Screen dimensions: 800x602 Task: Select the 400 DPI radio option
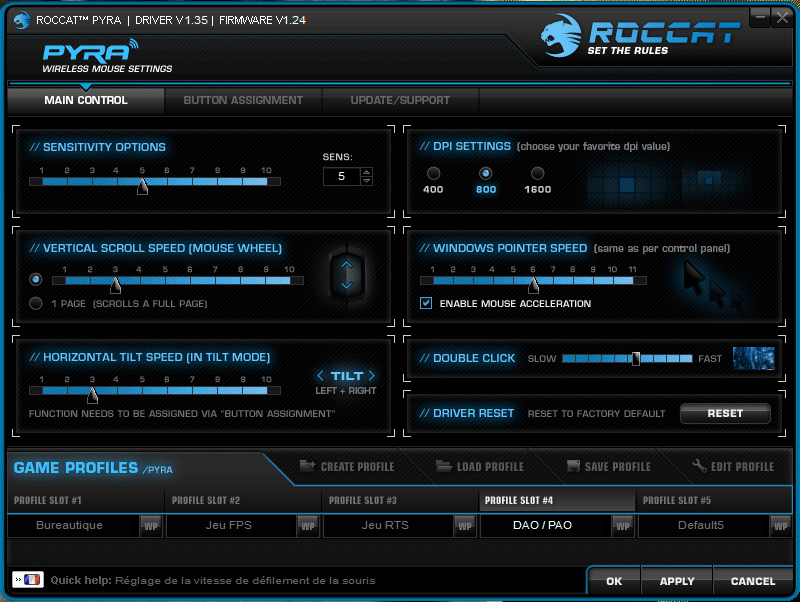(x=433, y=174)
